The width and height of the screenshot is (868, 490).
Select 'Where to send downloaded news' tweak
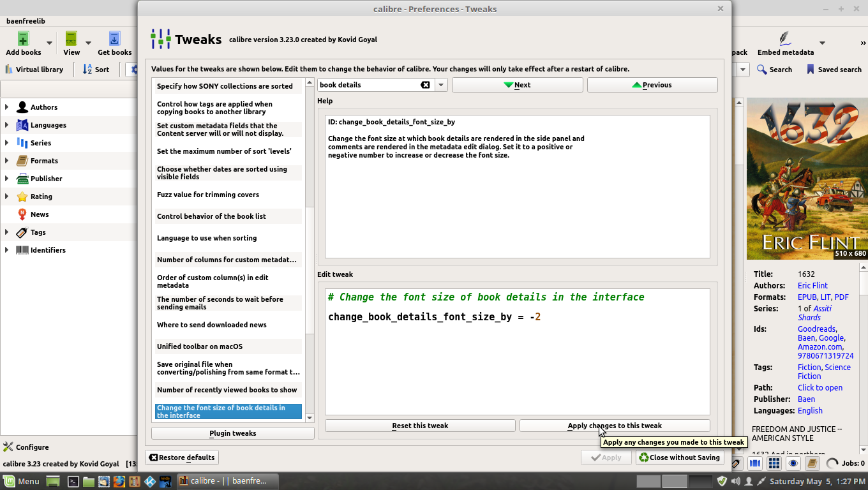tap(228, 325)
